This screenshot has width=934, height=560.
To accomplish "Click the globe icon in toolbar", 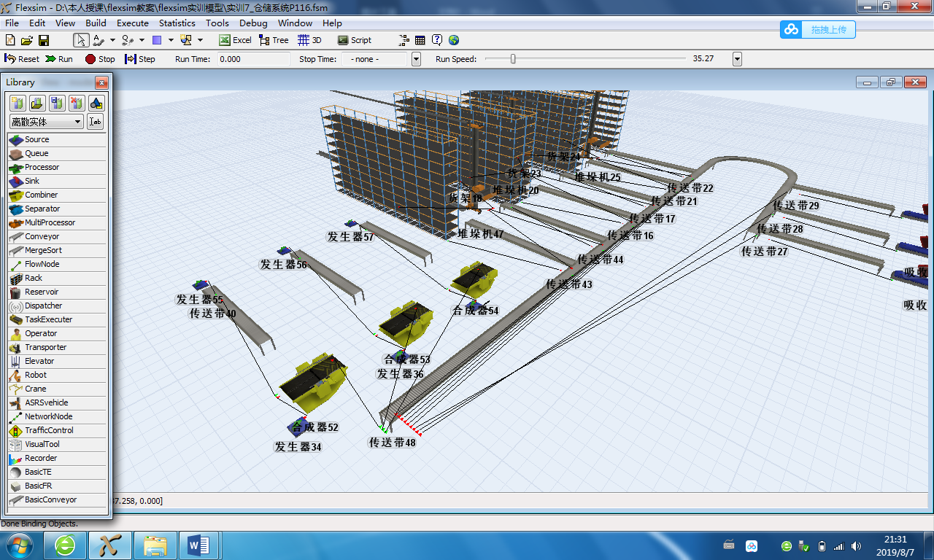I will tap(454, 40).
